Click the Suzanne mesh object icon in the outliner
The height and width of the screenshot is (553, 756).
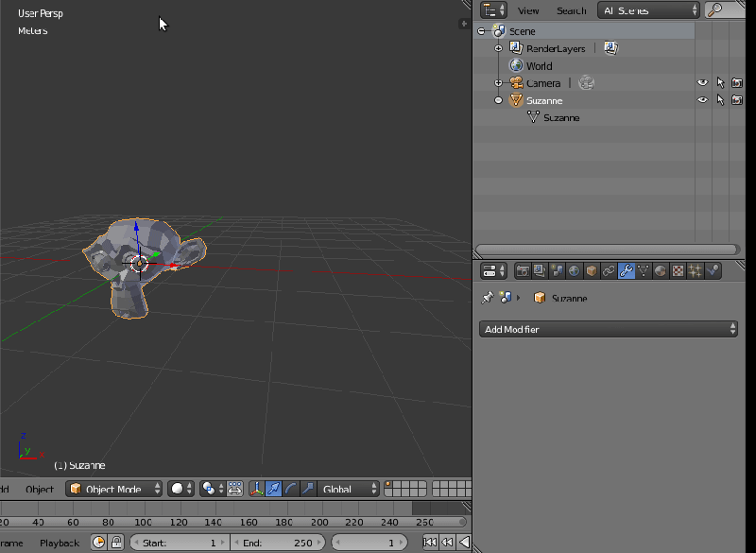click(x=516, y=100)
